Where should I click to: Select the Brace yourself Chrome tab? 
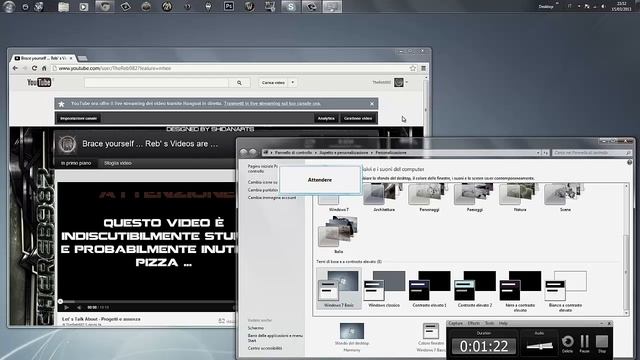point(43,58)
